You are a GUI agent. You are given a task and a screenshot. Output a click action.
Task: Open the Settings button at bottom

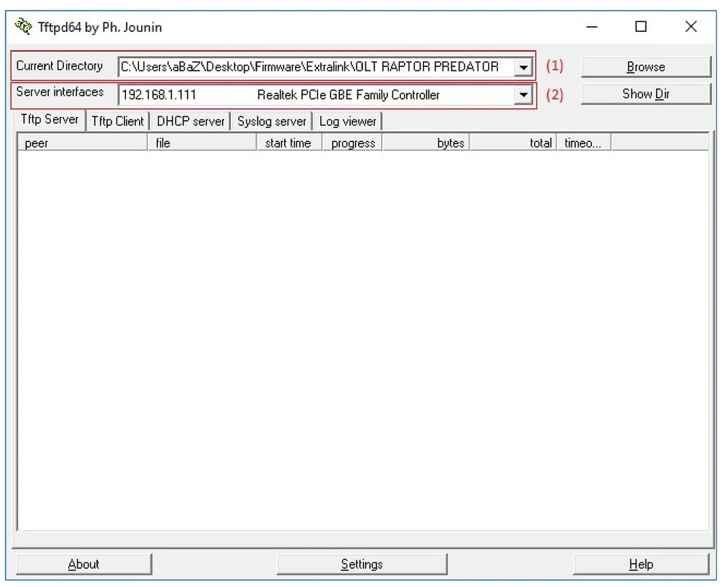point(362,564)
